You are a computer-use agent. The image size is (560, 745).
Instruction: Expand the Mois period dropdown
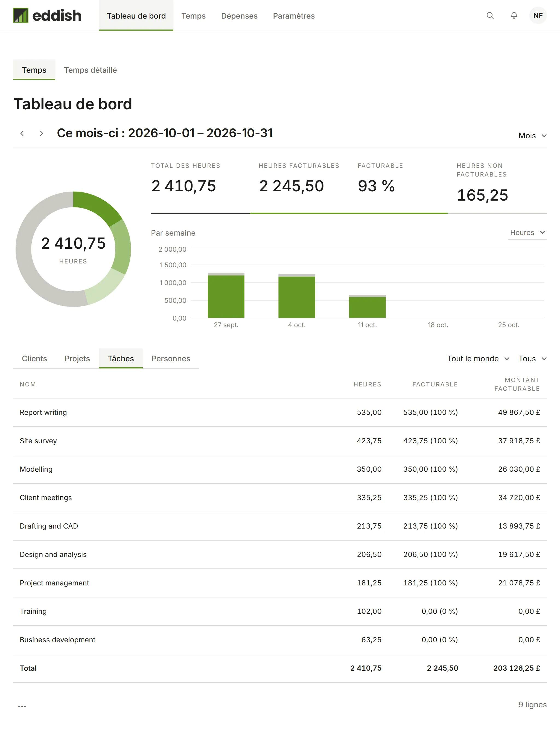[532, 136]
